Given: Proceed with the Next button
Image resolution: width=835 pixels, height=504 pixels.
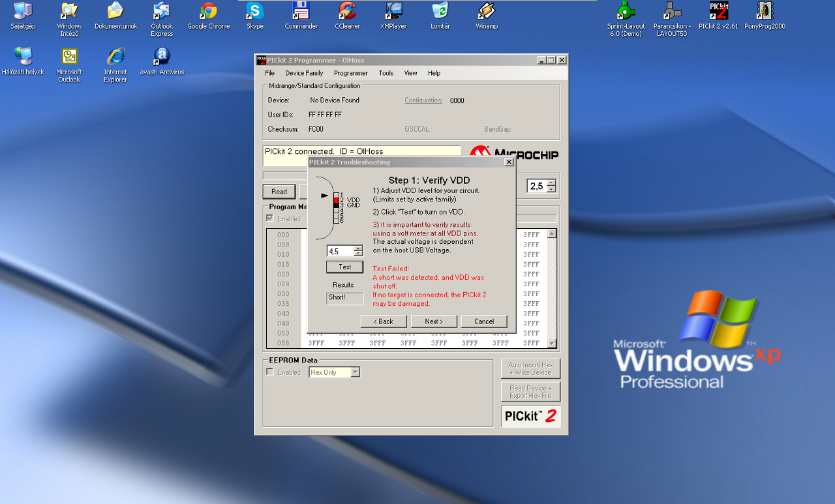Looking at the screenshot, I should pos(434,321).
